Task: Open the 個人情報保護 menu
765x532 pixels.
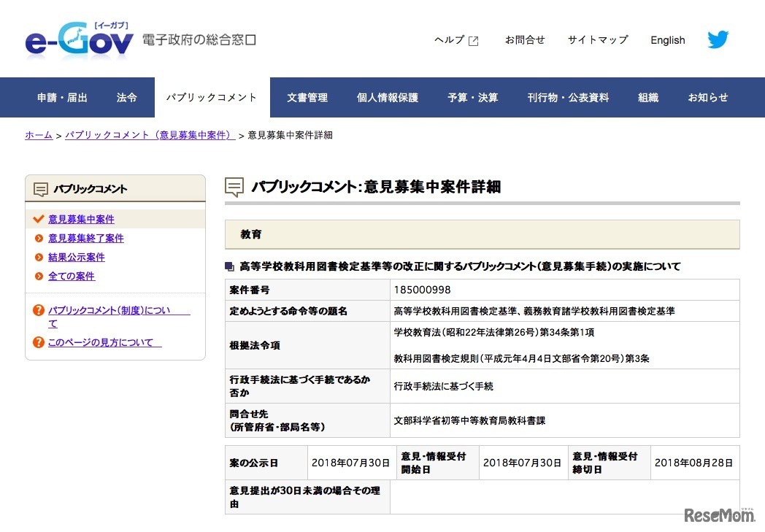Action: coord(388,98)
